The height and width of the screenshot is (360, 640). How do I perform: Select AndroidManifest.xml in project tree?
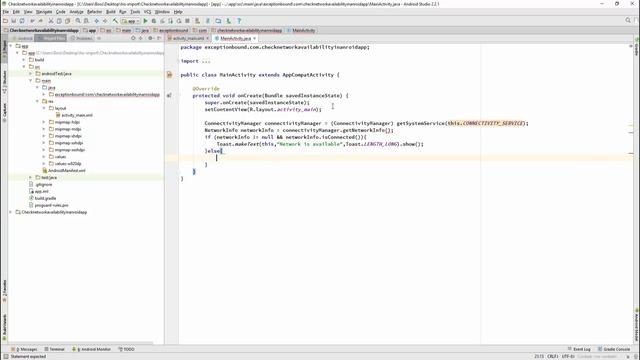[x=64, y=171]
